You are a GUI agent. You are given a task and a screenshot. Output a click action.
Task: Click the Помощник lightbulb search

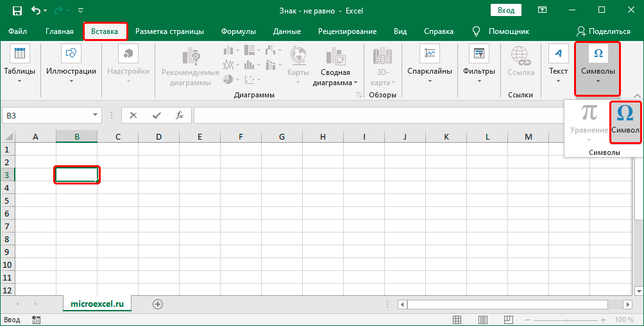501,31
